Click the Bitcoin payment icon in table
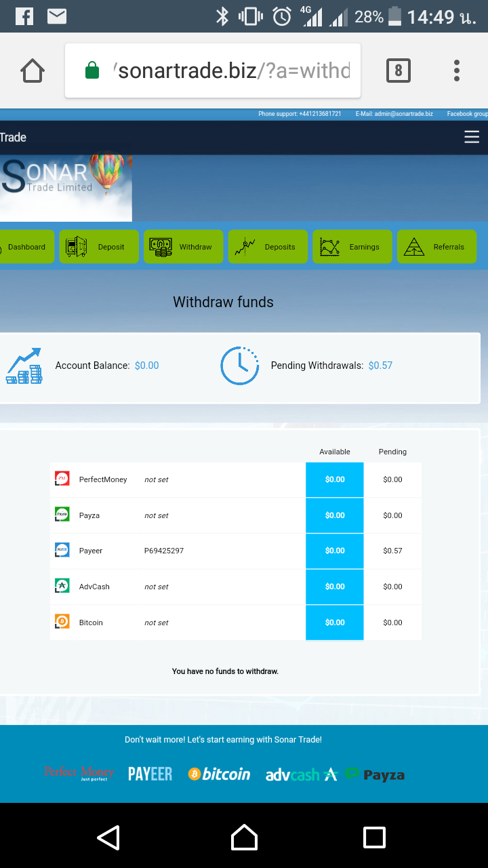Image resolution: width=488 pixels, height=868 pixels. pos(62,622)
